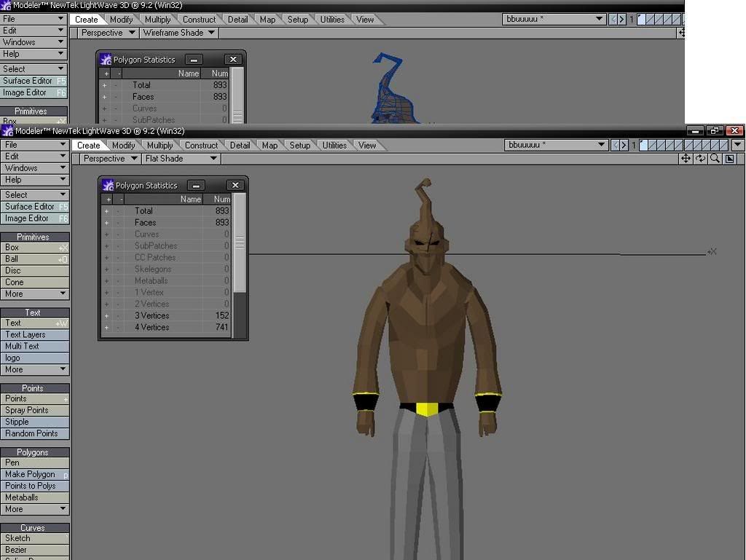Open the Setup tab in the back window

coord(298,20)
